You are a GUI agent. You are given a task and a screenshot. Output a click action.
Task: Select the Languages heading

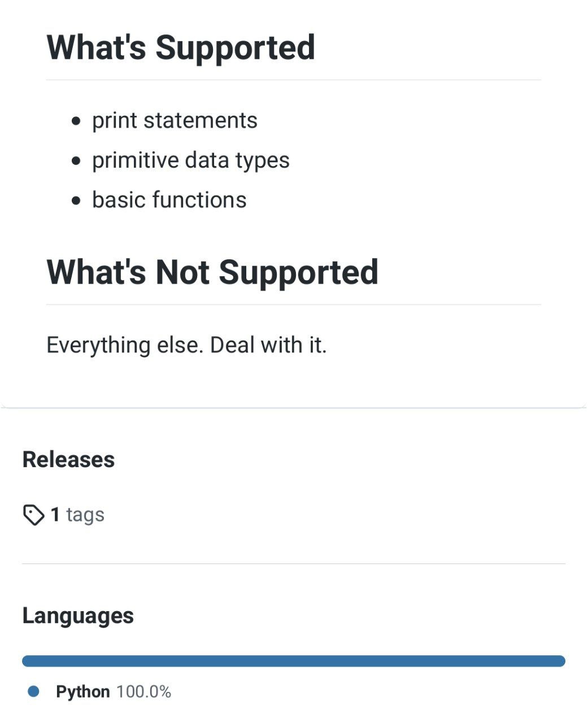(78, 616)
